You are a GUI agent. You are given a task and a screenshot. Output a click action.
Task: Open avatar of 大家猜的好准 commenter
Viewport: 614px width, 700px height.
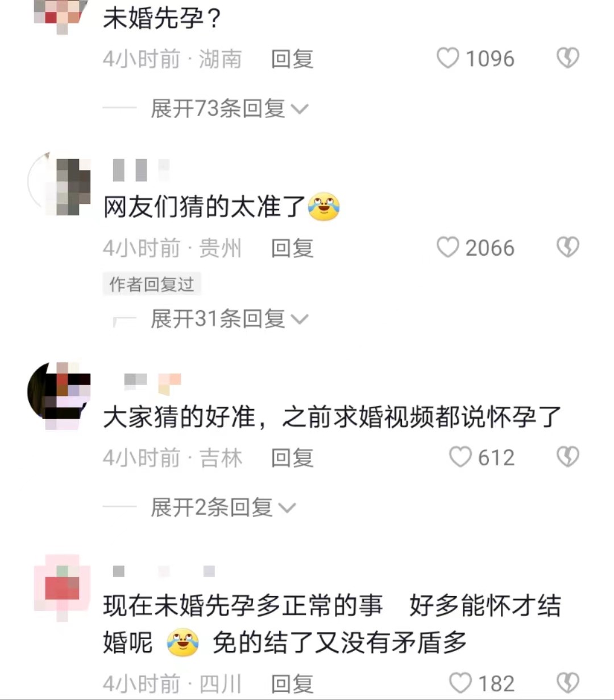point(59,394)
